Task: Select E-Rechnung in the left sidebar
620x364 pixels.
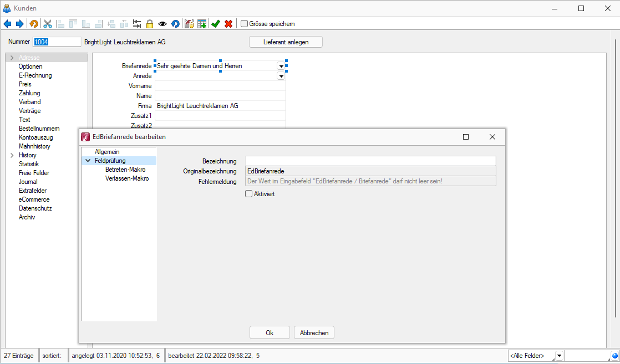Action: 35,75
